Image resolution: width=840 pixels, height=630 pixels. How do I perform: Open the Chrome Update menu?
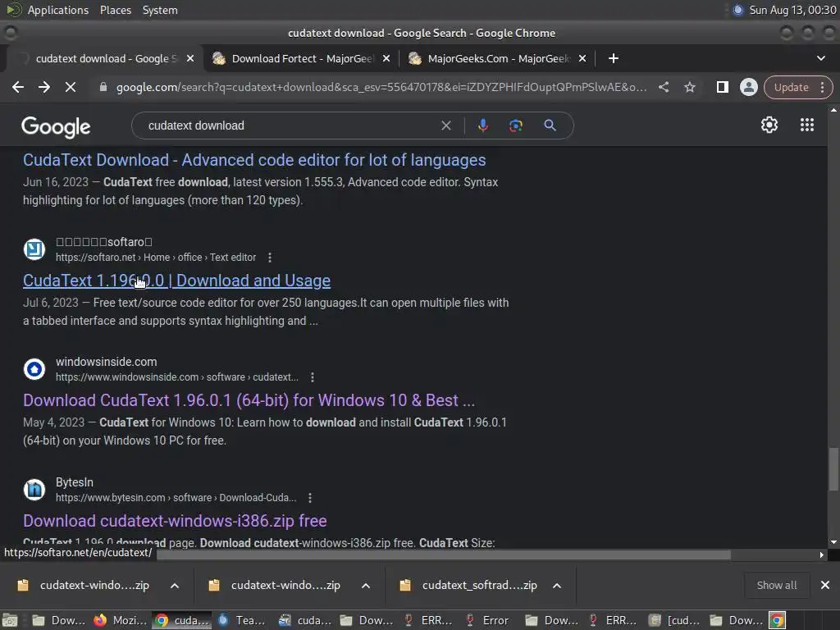[798, 87]
